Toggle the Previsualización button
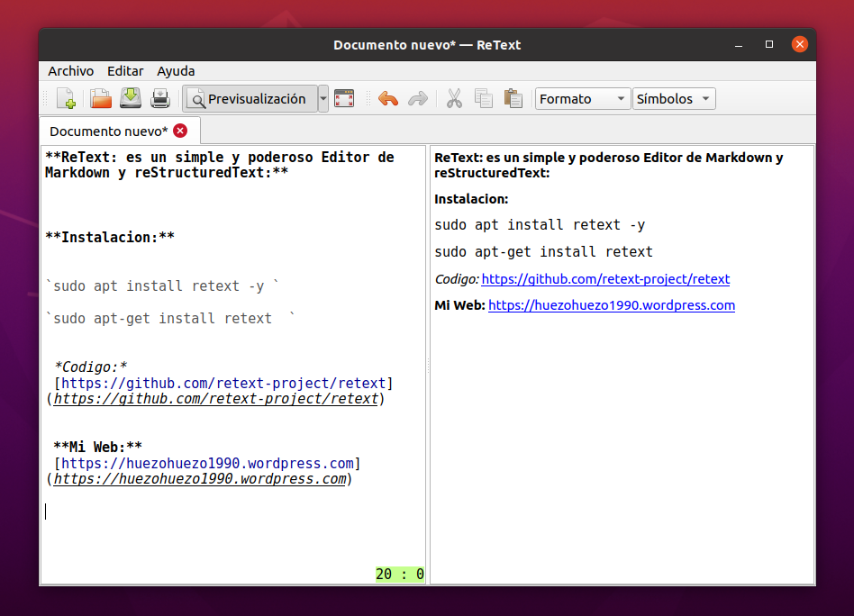Viewport: 854px width, 616px height. pyautogui.click(x=250, y=99)
